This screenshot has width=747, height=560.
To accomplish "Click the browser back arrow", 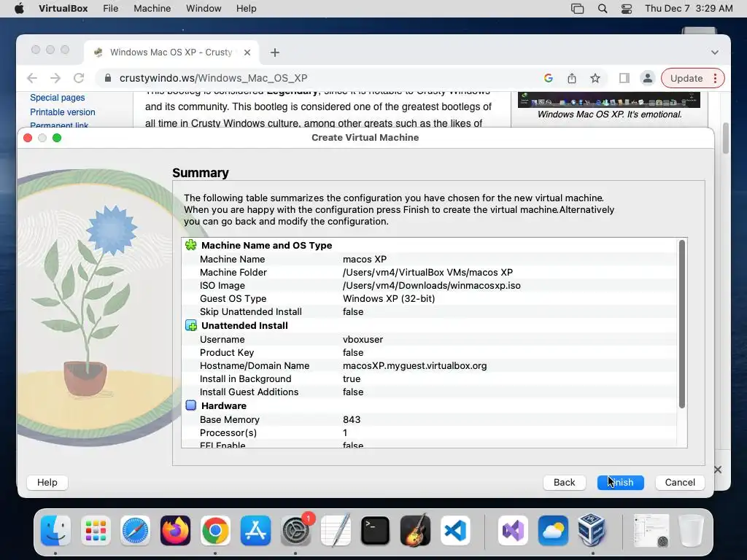I will [x=32, y=78].
